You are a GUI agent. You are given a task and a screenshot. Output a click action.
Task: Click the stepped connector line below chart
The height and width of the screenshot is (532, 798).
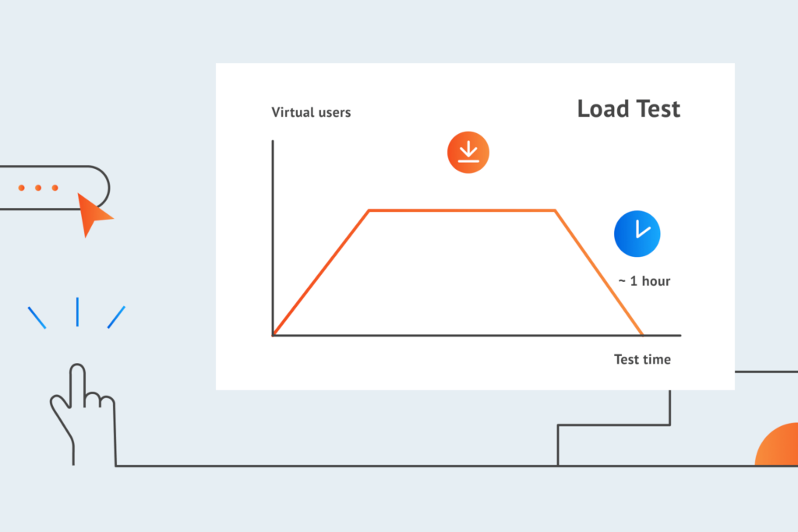pos(614,425)
